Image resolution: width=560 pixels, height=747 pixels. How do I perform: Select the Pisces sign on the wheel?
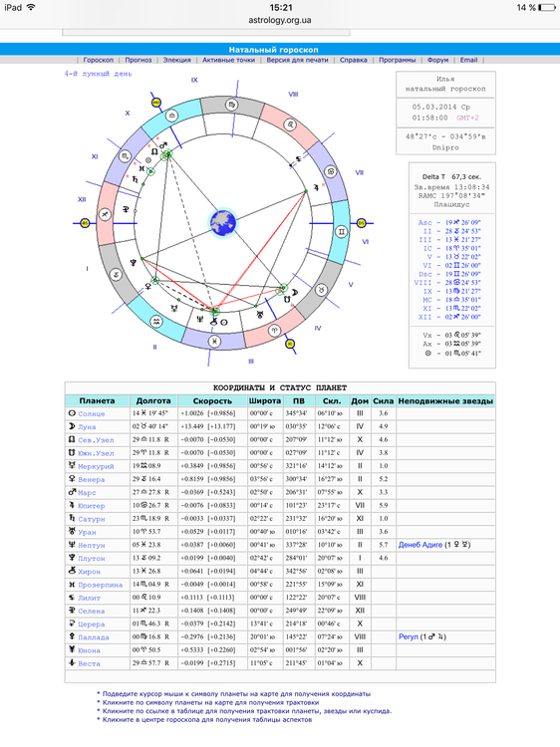tap(216, 341)
